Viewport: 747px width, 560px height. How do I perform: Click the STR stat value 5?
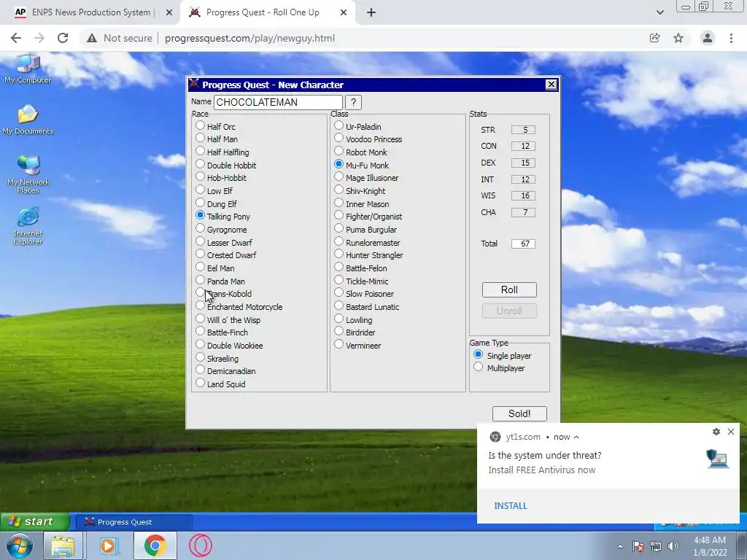pos(523,130)
